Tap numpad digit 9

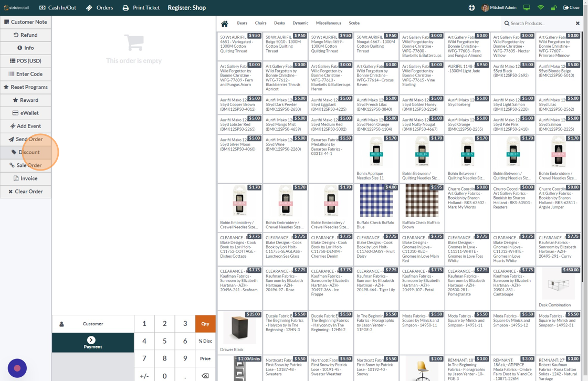click(185, 358)
